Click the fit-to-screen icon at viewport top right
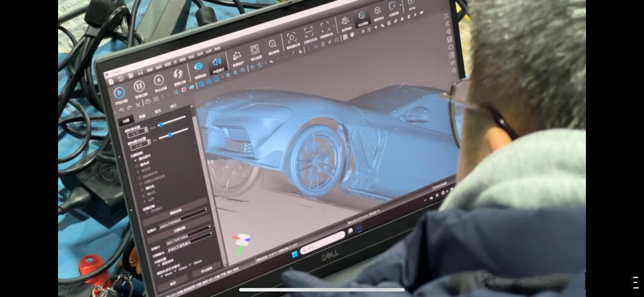644x297 pixels. point(446,16)
